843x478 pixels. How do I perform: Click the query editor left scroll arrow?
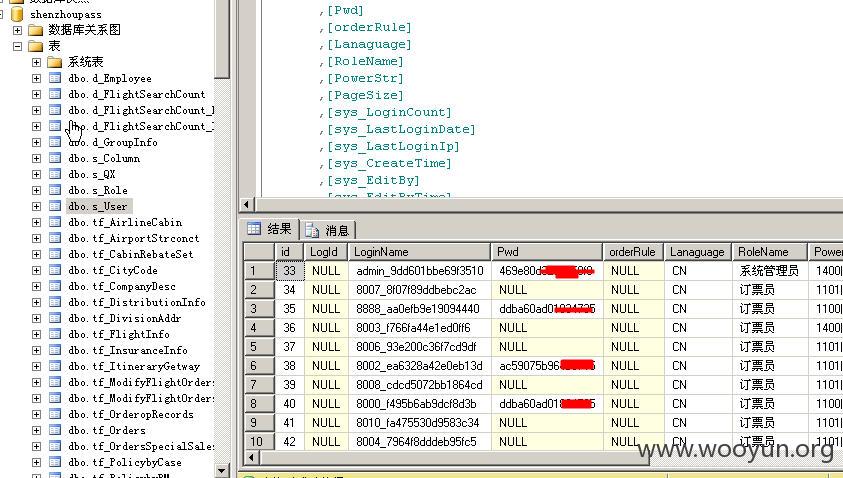tap(247, 204)
